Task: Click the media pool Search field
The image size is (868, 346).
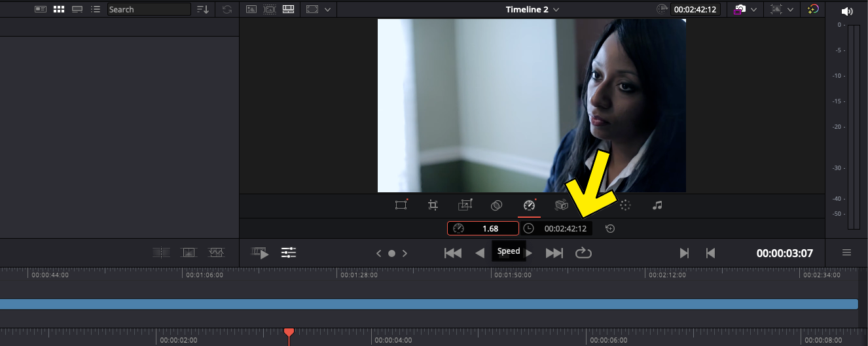Action: click(149, 9)
